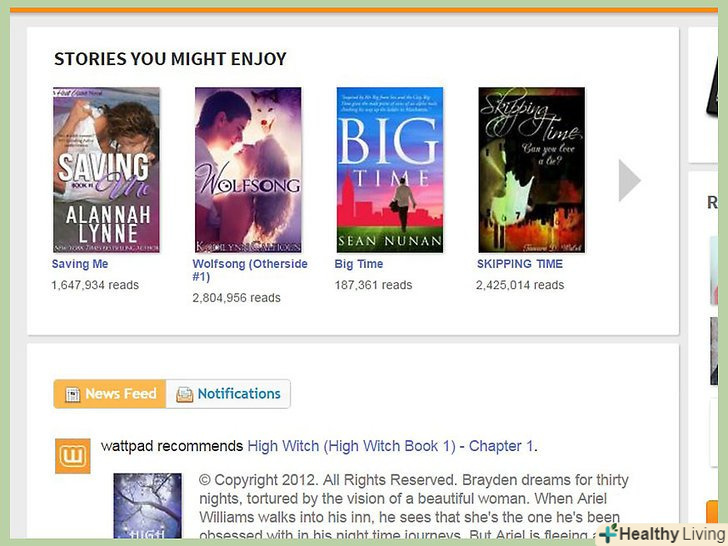Click the Wattpad orange W logo icon
This screenshot has width=728, height=546.
pyautogui.click(x=73, y=456)
